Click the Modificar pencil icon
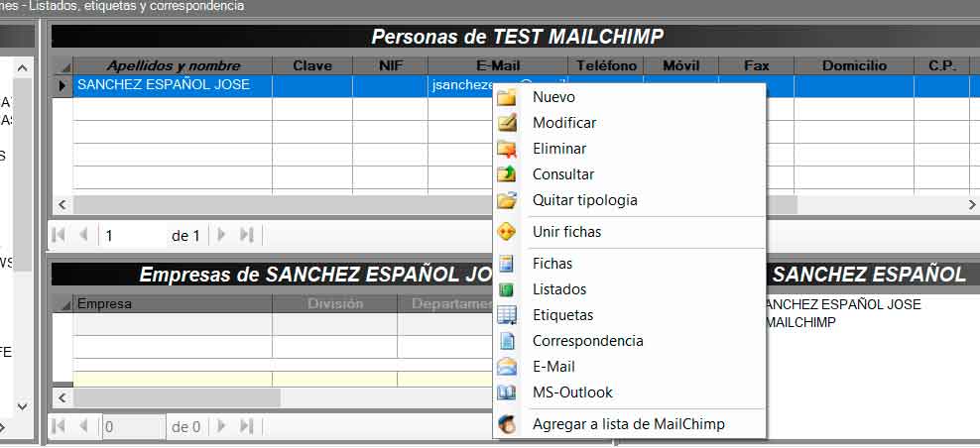This screenshot has height=448, width=980. pos(507,123)
